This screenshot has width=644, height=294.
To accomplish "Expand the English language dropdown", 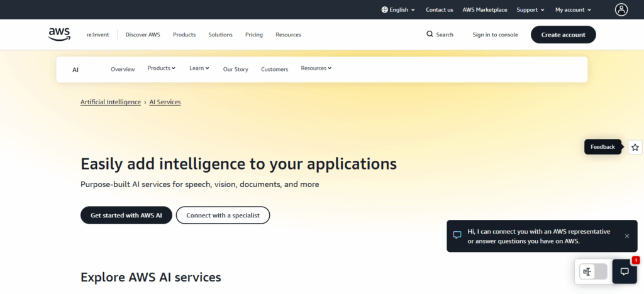I will pyautogui.click(x=398, y=9).
